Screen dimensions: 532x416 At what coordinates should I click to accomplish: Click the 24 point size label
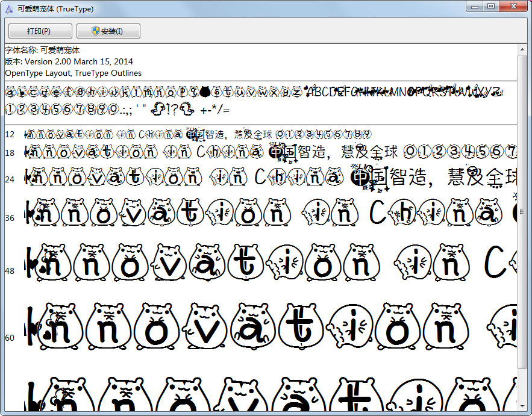pos(9,179)
